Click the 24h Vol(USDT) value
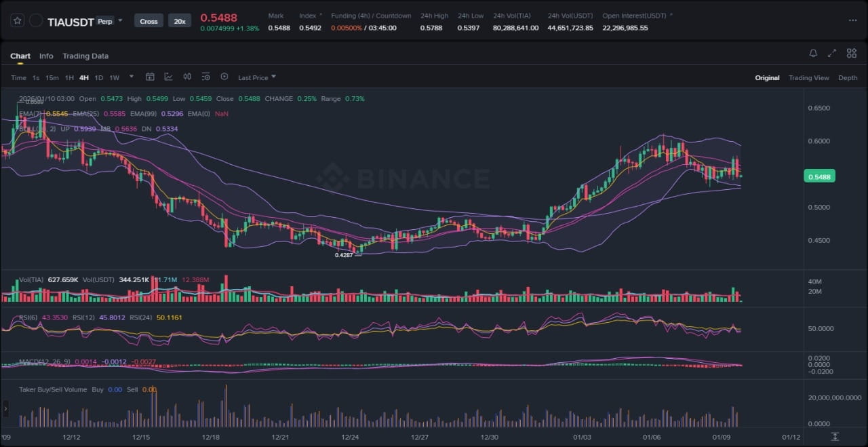This screenshot has height=447, width=868. coord(570,28)
